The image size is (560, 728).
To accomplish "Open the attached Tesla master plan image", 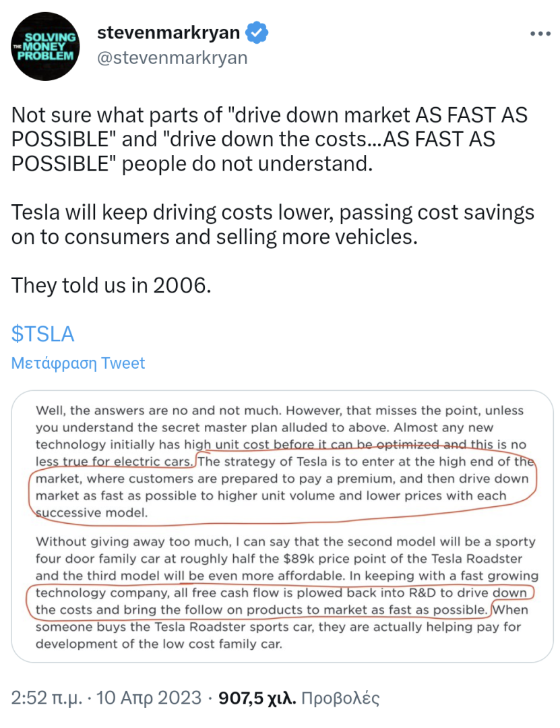I will [x=282, y=526].
